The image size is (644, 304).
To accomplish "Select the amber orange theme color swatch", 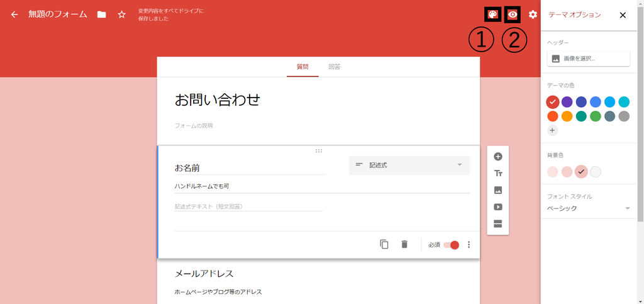I will pyautogui.click(x=567, y=116).
